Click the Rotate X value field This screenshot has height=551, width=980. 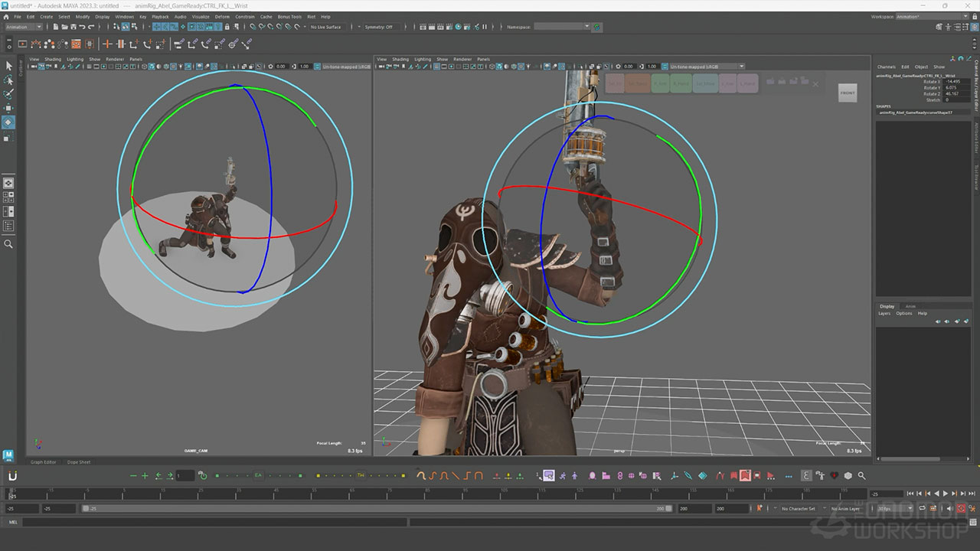pos(958,82)
